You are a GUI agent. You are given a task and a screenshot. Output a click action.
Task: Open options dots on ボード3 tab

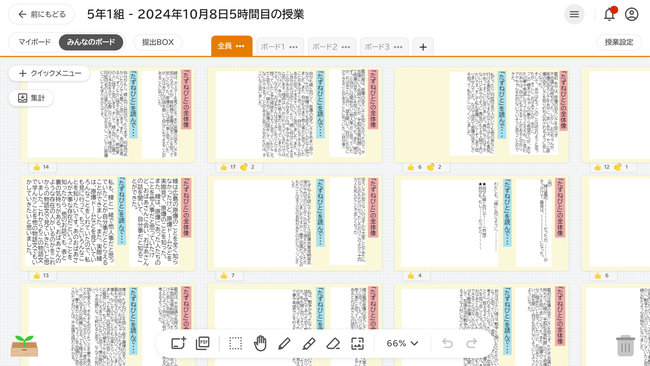[398, 47]
